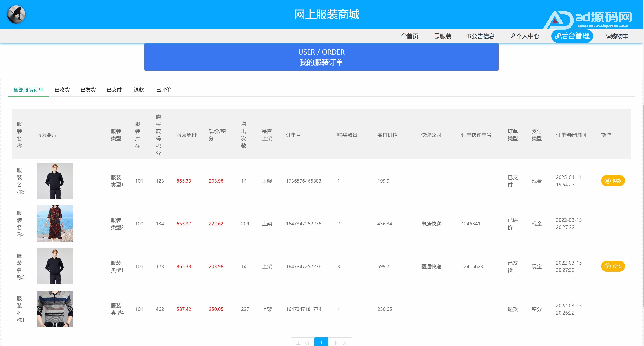Open the floral dress product thumbnail
Screen dimensions: 644x346
point(54,223)
